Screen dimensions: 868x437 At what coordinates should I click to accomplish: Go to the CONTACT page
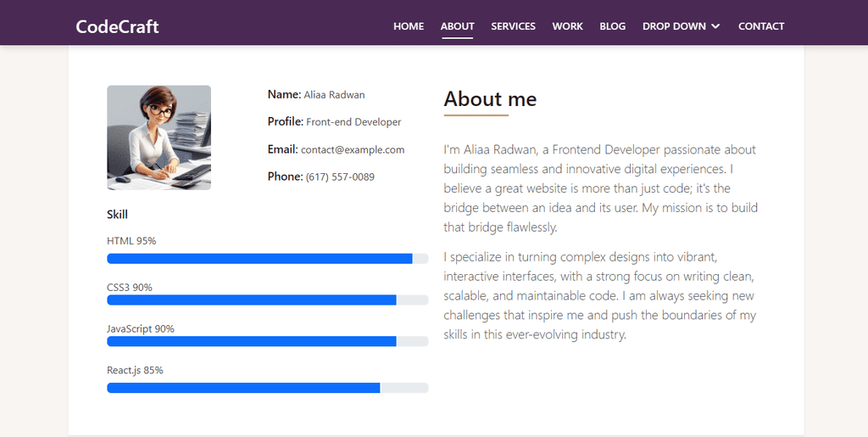click(760, 26)
